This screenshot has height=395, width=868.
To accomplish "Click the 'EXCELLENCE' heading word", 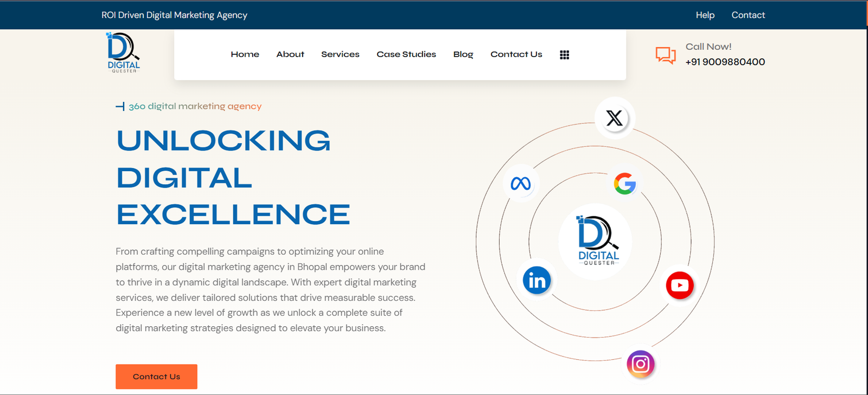I will [x=233, y=215].
